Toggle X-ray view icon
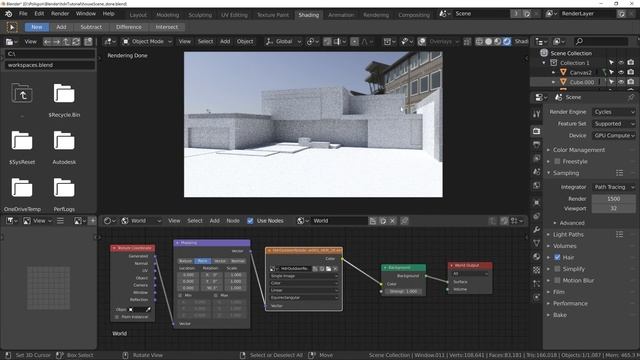Viewport: 640px width, 360px height. (x=467, y=42)
